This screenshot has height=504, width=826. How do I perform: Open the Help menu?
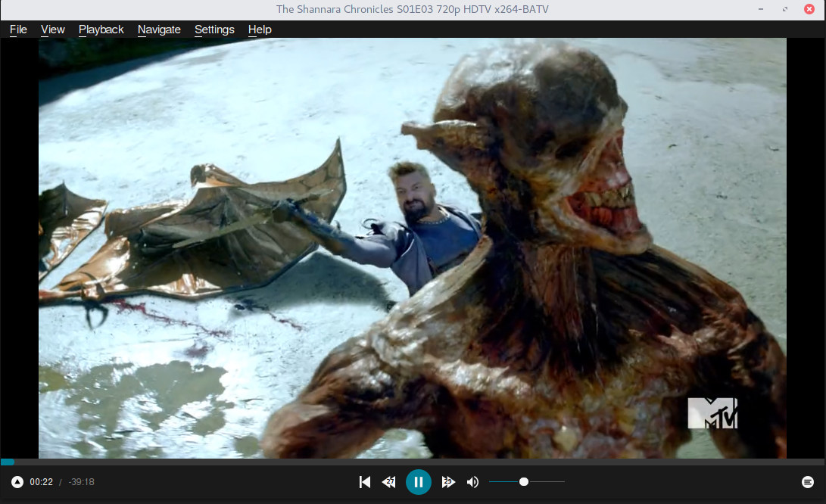(x=260, y=30)
